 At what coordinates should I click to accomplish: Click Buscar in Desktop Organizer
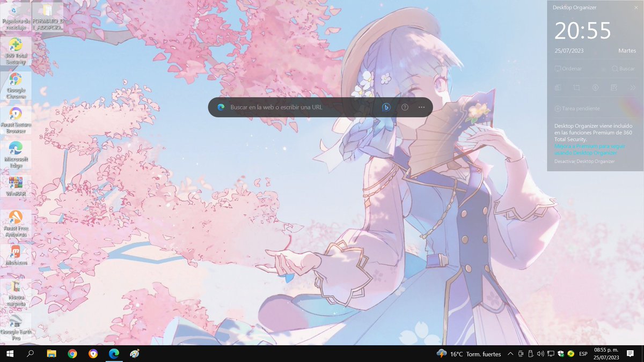point(623,69)
